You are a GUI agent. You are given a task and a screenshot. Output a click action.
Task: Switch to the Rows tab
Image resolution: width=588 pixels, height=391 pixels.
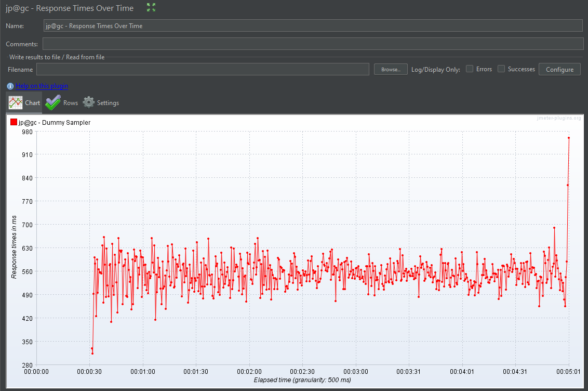point(61,103)
